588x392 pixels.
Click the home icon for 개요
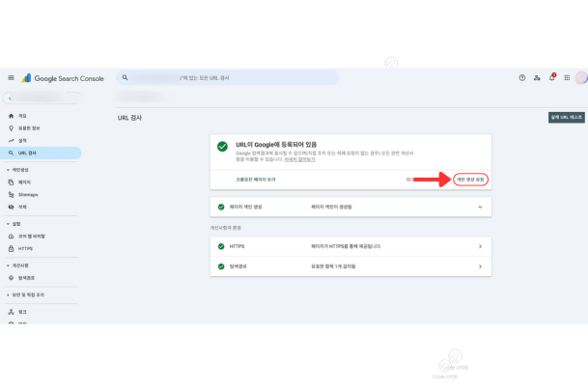[11, 116]
